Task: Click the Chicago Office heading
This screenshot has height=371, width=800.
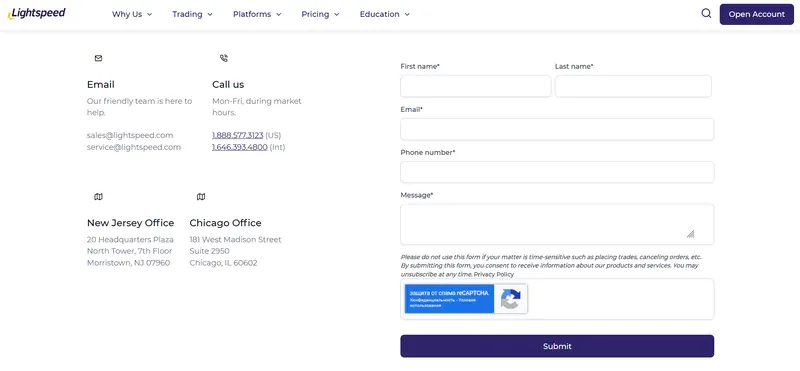Action: (226, 223)
